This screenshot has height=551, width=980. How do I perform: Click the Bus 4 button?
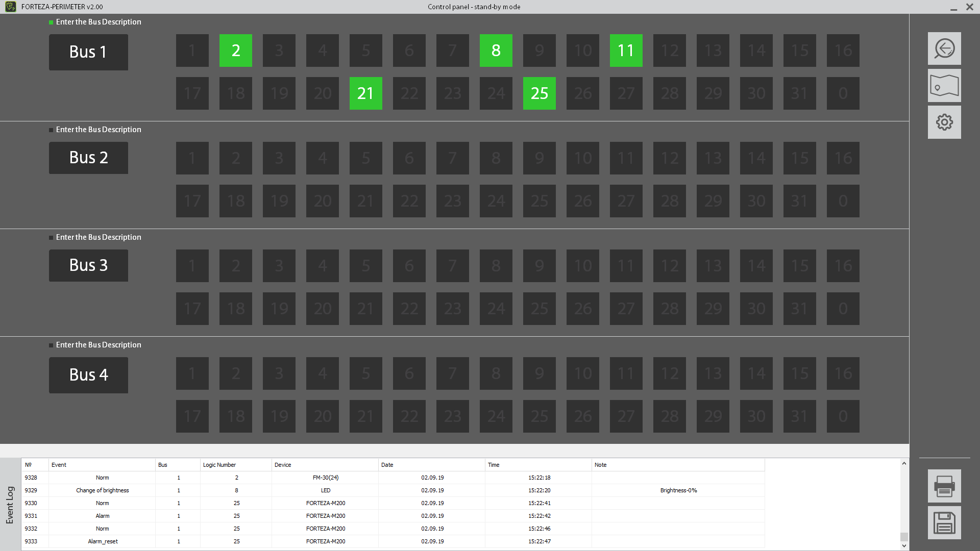click(x=88, y=375)
